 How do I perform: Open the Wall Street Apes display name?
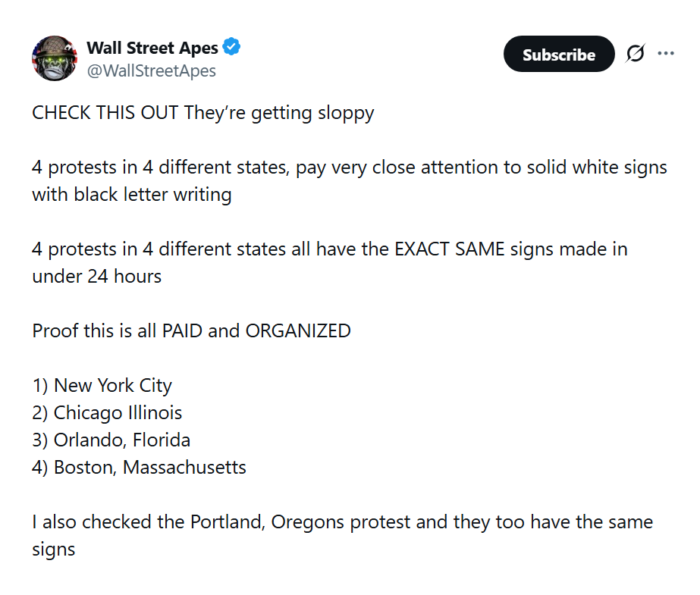152,48
